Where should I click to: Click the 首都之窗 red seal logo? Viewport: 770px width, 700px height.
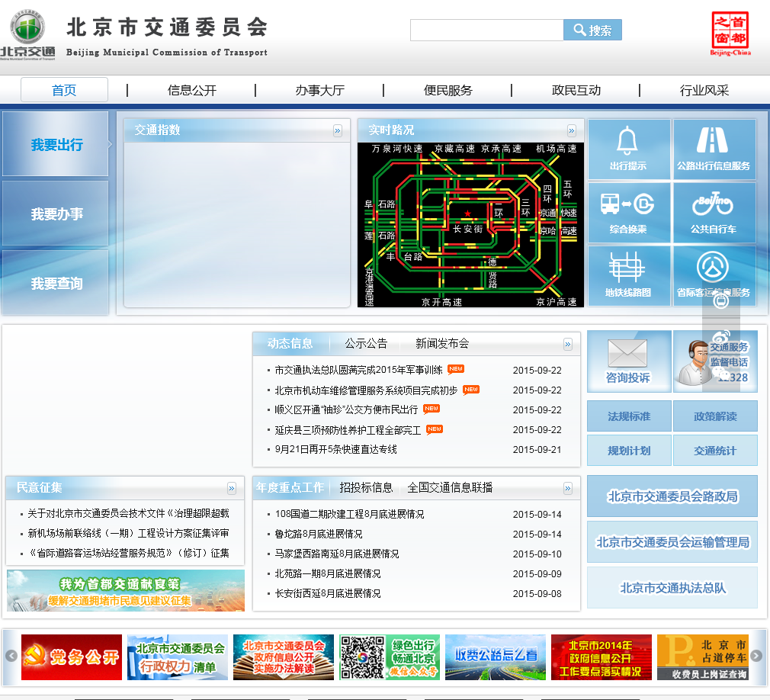pos(730,34)
